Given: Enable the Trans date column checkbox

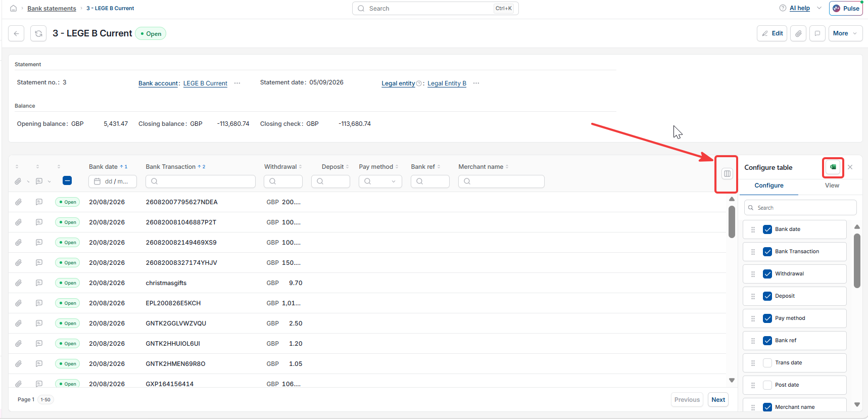Looking at the screenshot, I should point(767,363).
